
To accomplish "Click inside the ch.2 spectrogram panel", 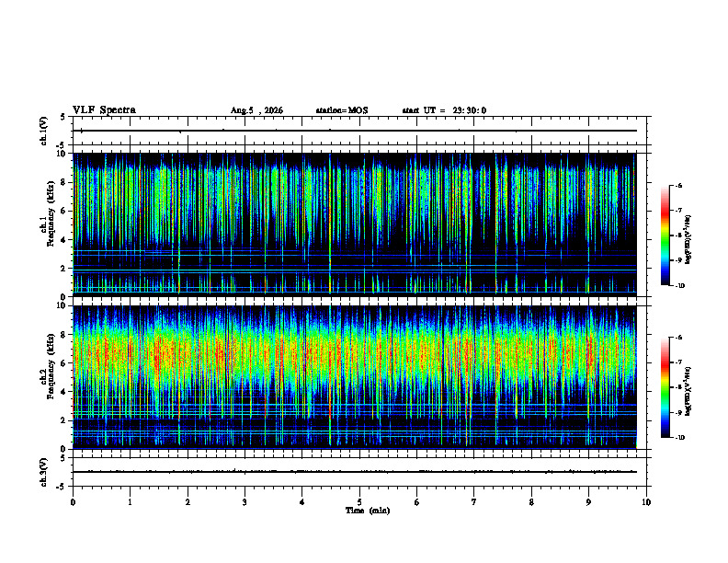I will (x=355, y=377).
